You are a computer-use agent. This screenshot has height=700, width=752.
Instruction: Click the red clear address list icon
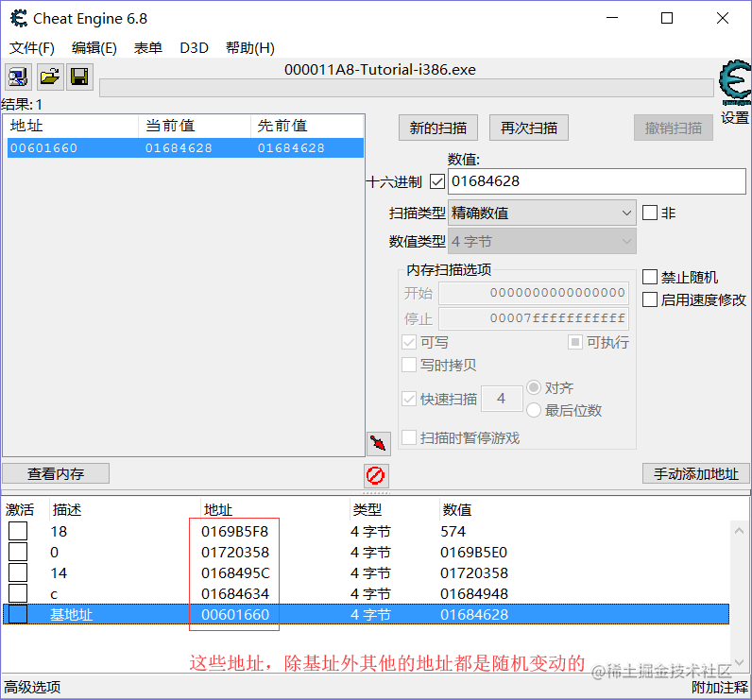[x=376, y=475]
